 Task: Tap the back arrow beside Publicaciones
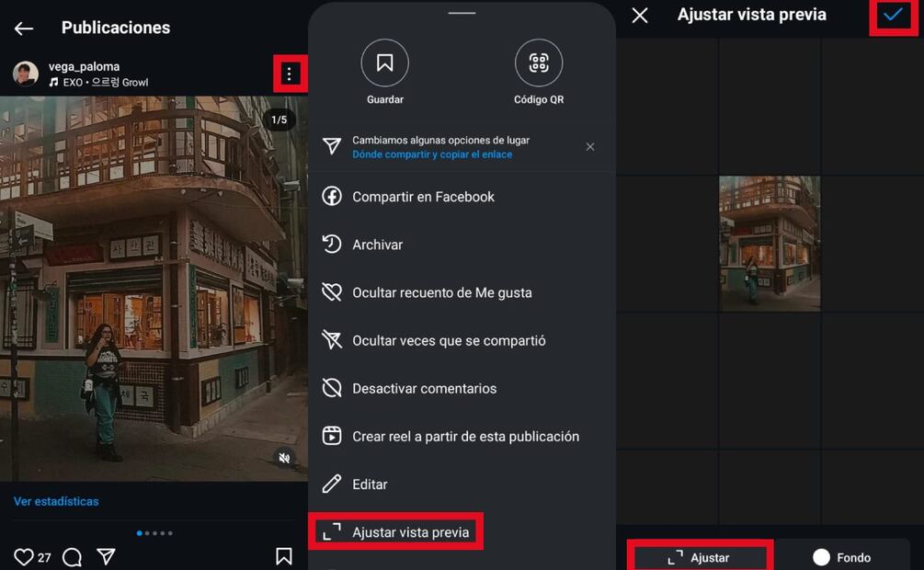pos(24,28)
